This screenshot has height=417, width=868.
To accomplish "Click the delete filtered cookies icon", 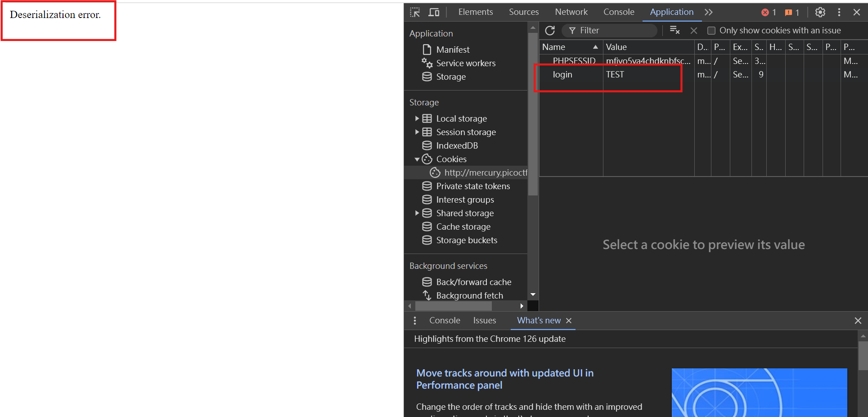I will [675, 30].
